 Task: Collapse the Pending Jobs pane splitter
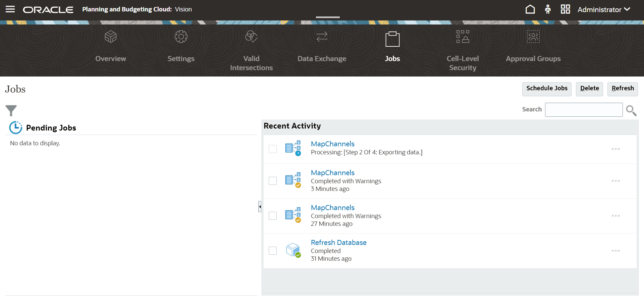(x=260, y=206)
